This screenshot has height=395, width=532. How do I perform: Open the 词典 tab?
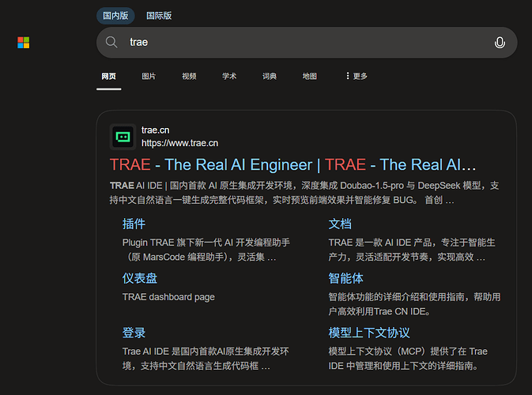pos(270,77)
